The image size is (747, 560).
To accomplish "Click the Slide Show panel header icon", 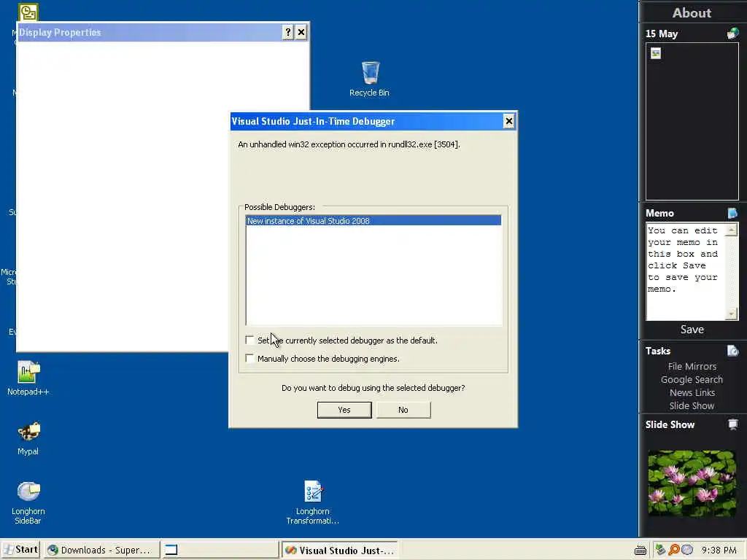I will click(x=732, y=424).
